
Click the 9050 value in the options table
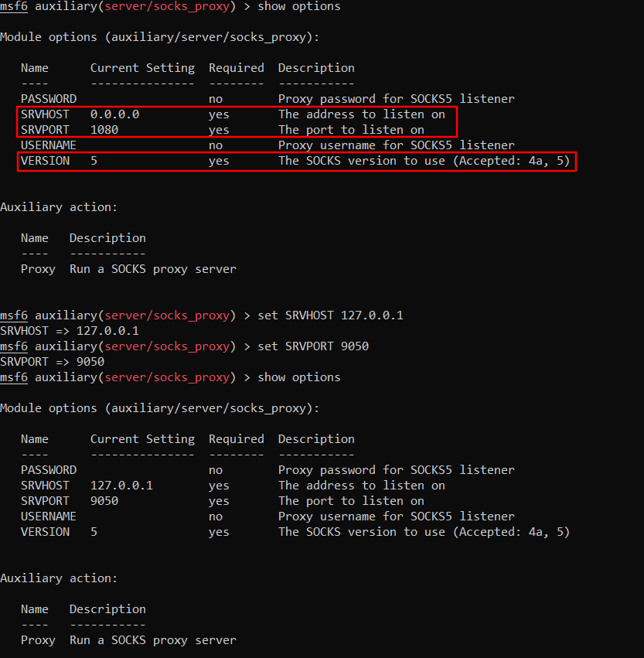[x=104, y=501]
